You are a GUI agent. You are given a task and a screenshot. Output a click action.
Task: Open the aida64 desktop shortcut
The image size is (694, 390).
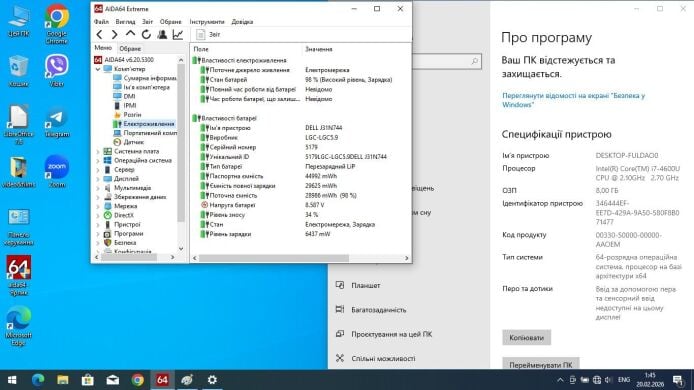tap(18, 275)
